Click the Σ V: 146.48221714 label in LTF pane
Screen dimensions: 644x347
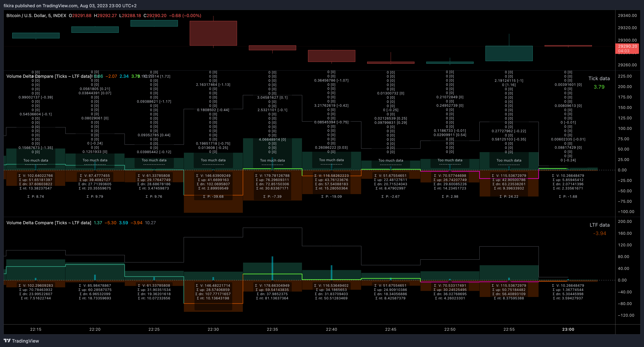point(213,285)
